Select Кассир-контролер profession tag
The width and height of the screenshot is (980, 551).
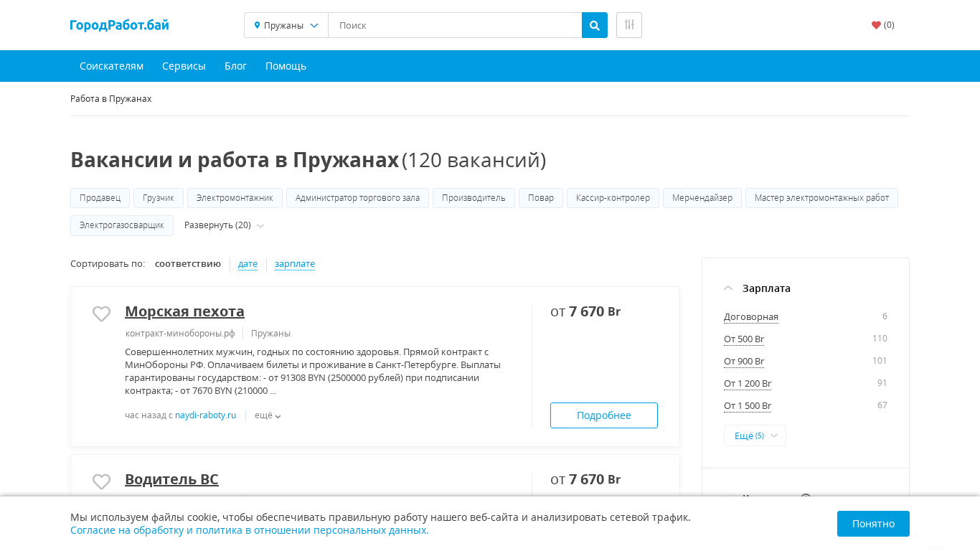pyautogui.click(x=613, y=198)
